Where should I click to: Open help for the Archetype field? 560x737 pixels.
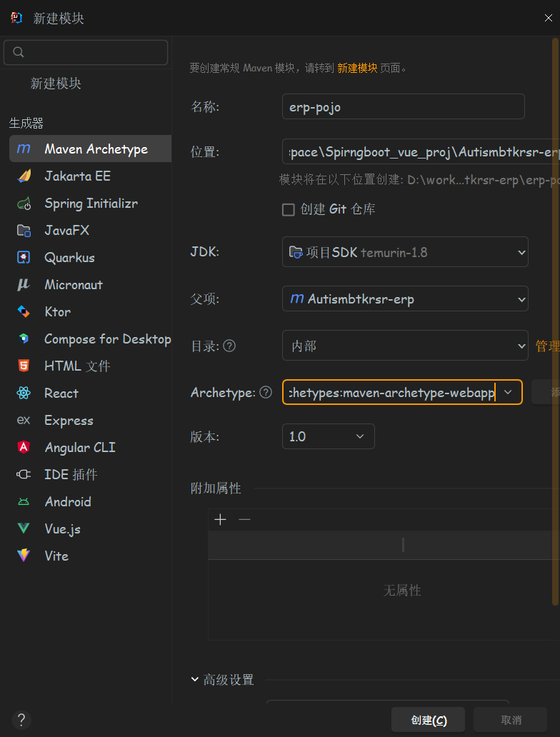coord(266,392)
